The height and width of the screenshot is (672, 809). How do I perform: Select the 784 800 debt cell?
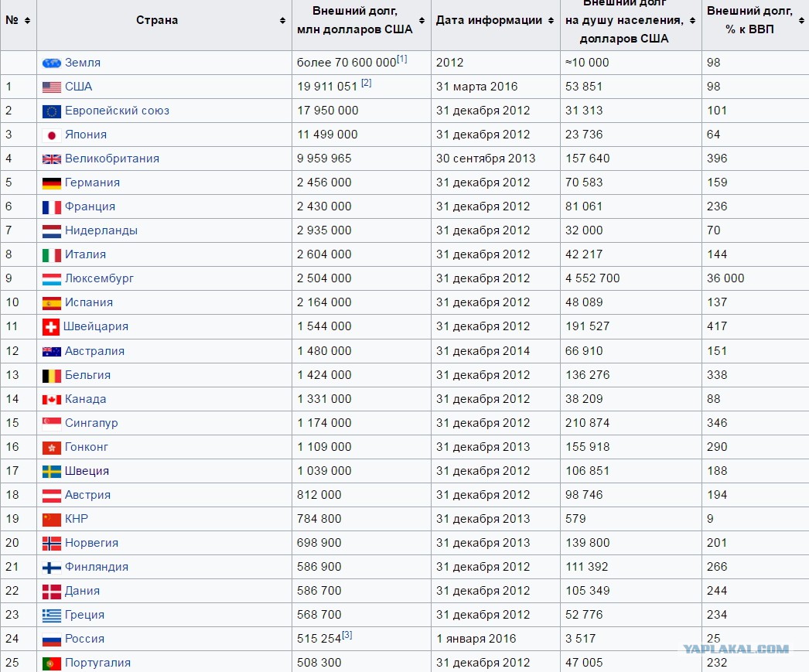tap(361, 519)
